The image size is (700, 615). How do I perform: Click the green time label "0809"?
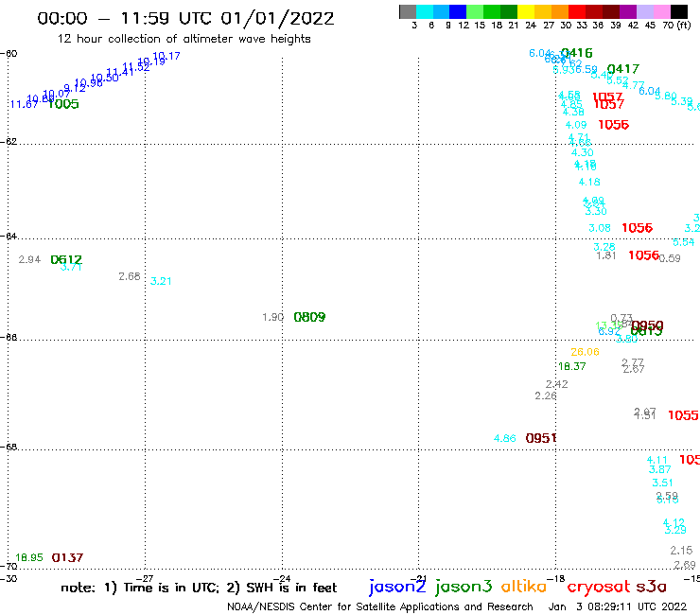tap(310, 317)
